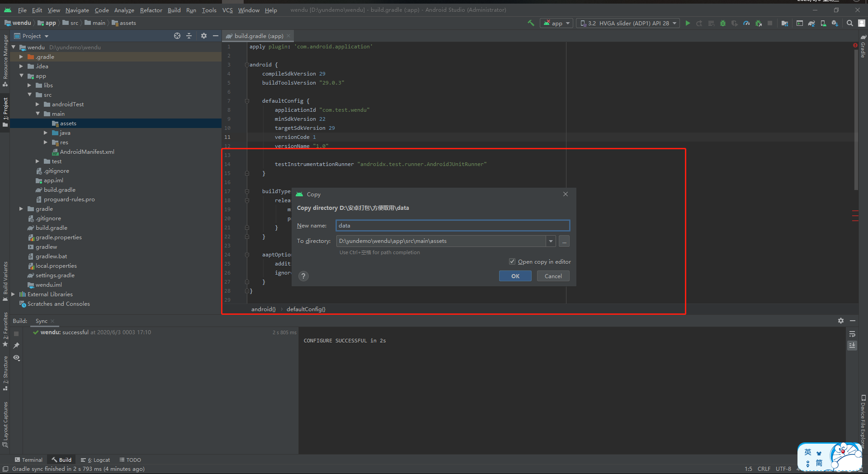Open the 'app' run configuration dropdown
The width and height of the screenshot is (868, 474).
tap(556, 23)
